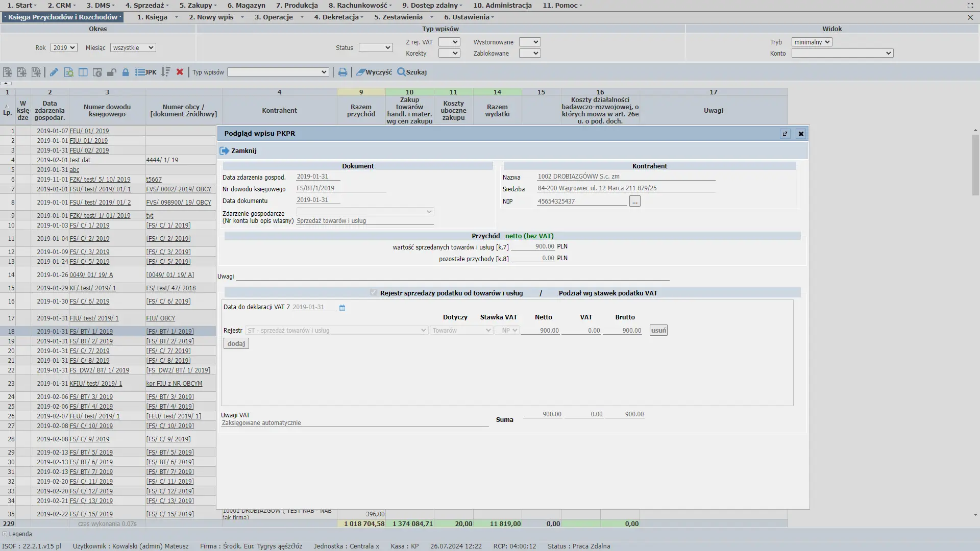Click the sort order icon
The height and width of the screenshot is (551, 980).
coord(165,72)
